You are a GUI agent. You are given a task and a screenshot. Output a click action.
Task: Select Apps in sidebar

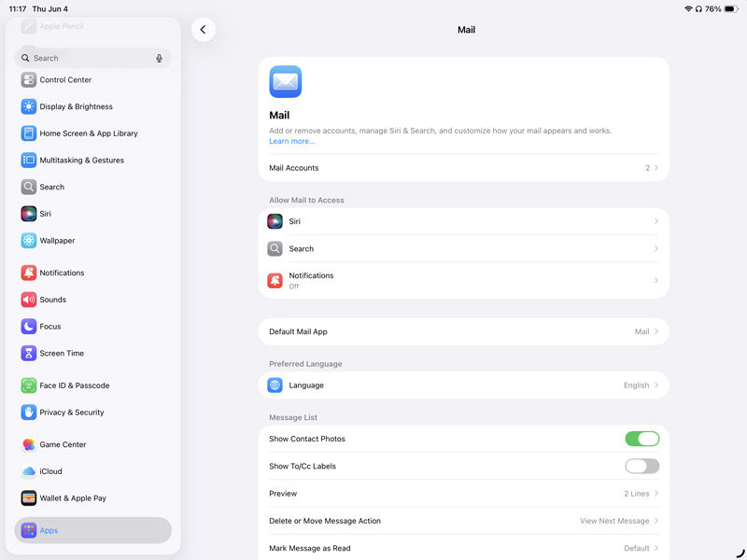92,530
